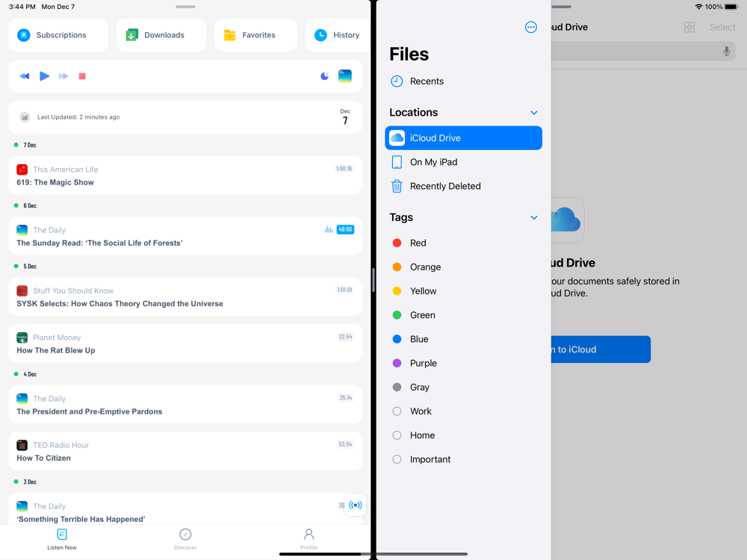Switch to the Listen Now tab
Screen dimensions: 747x560
(x=62, y=540)
